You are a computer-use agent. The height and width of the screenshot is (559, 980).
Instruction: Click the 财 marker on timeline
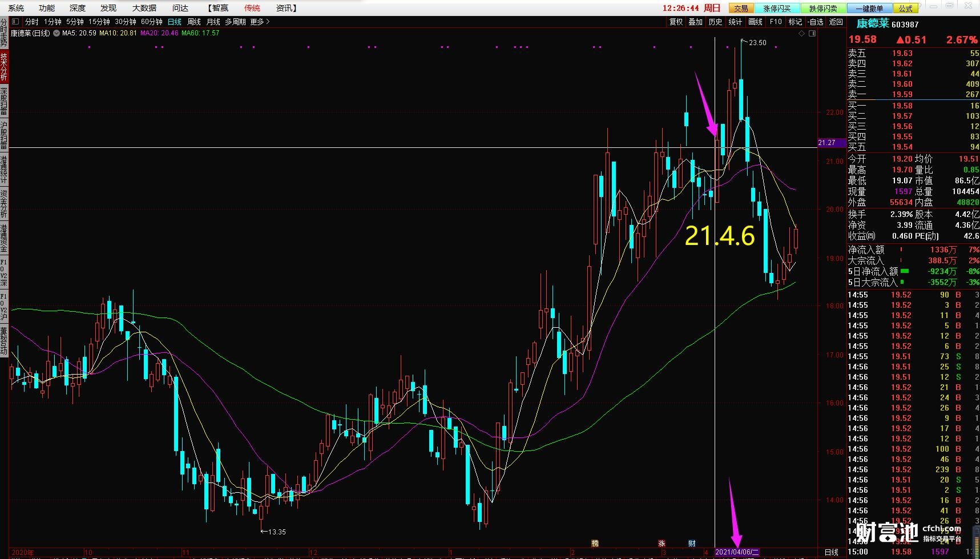pos(692,544)
